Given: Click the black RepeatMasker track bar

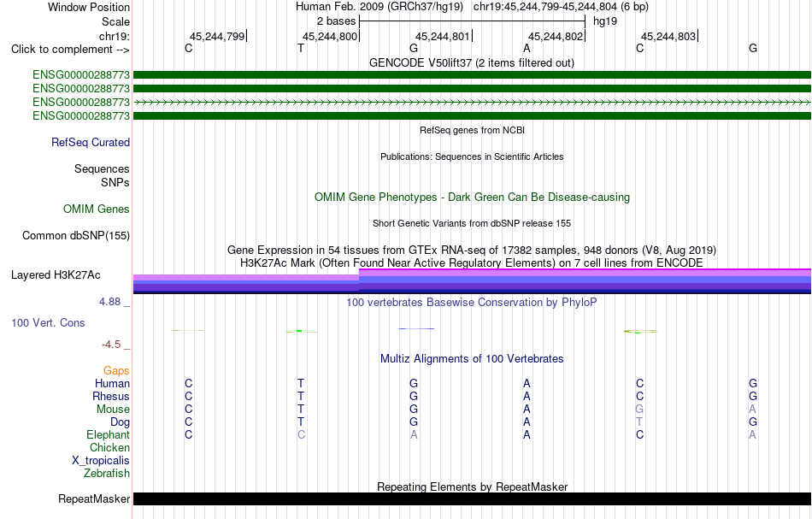Looking at the screenshot, I should click(472, 498).
